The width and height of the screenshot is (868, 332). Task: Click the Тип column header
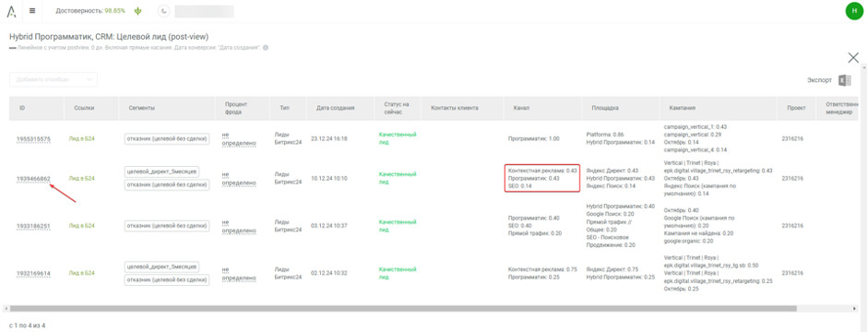pyautogui.click(x=285, y=108)
